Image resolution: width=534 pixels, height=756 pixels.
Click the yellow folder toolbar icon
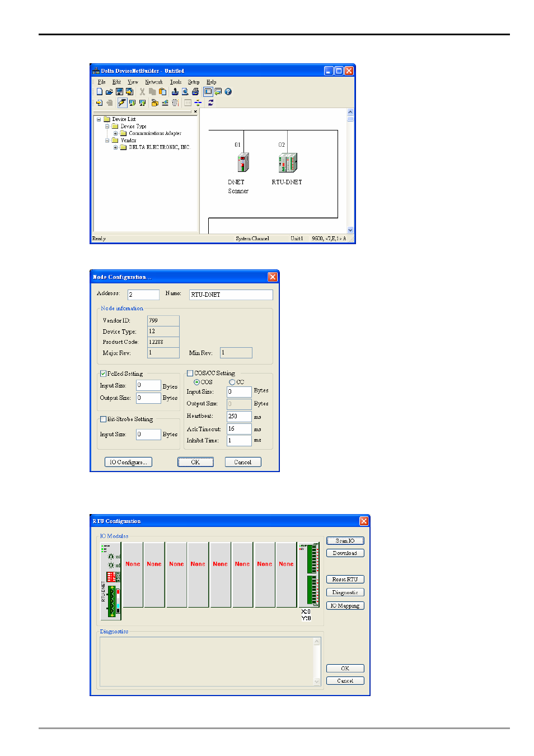(x=155, y=102)
